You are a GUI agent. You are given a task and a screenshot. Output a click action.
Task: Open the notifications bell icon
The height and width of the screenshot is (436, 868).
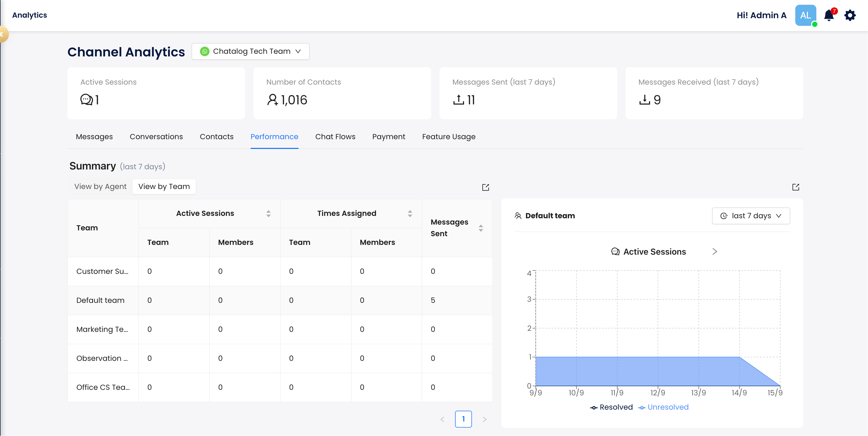point(828,16)
